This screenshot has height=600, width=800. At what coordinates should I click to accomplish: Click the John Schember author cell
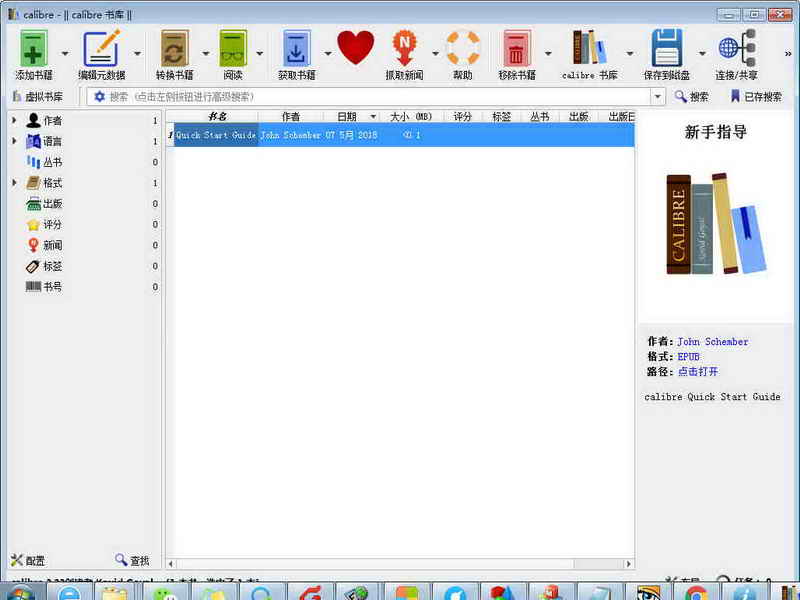tap(291, 135)
